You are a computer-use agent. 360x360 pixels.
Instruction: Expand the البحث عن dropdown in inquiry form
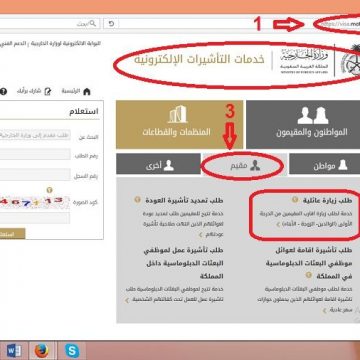click(x=35, y=135)
